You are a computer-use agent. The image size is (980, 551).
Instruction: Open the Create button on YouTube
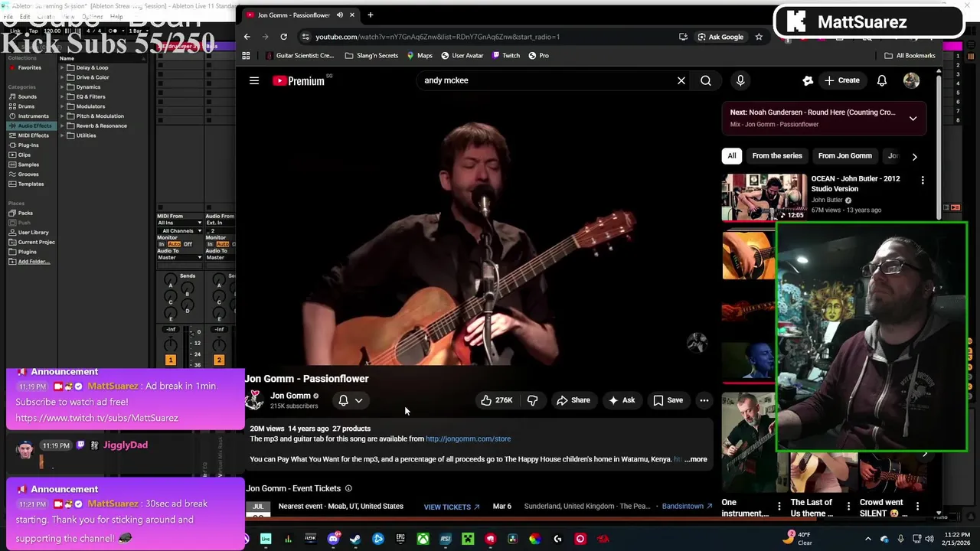click(x=842, y=80)
